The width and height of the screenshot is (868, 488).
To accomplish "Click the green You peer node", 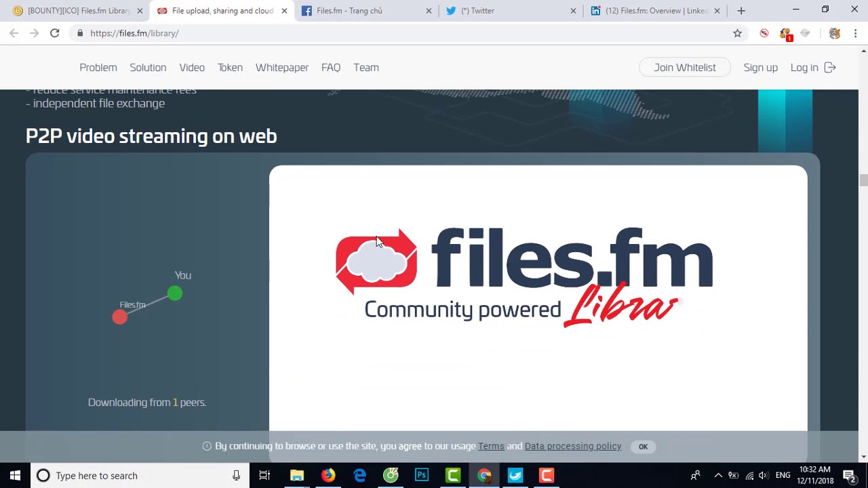I will [175, 293].
